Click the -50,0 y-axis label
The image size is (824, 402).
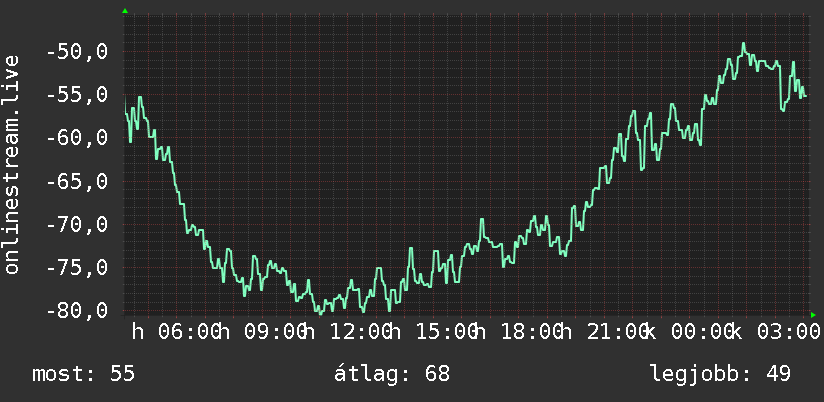(x=78, y=52)
